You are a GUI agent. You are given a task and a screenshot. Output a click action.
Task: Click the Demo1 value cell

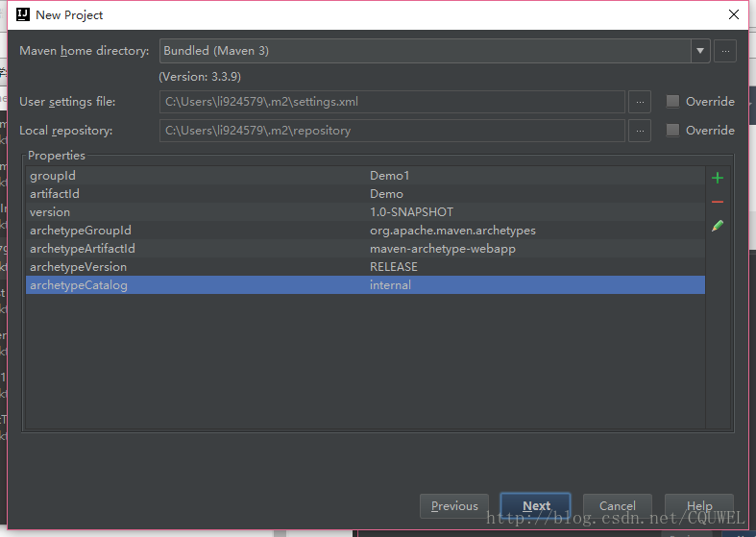pyautogui.click(x=390, y=176)
